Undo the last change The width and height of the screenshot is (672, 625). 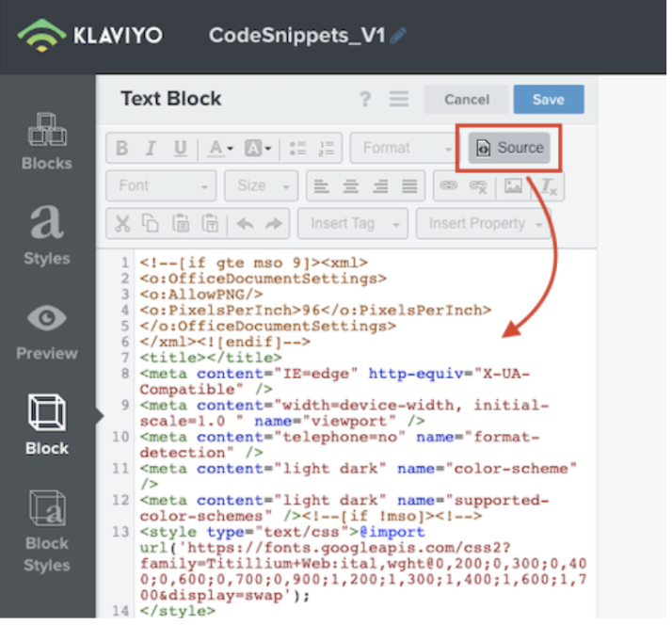point(245,223)
